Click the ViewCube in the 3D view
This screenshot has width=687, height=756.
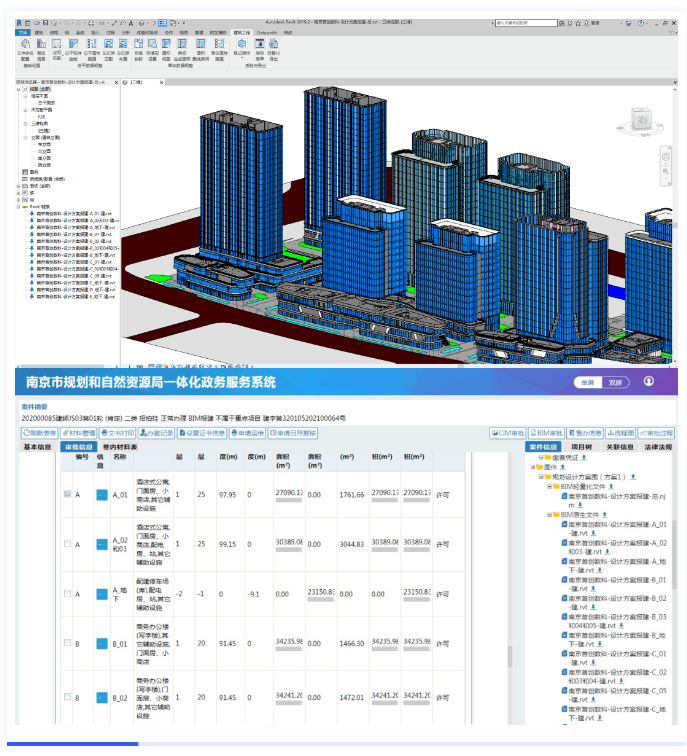(642, 120)
